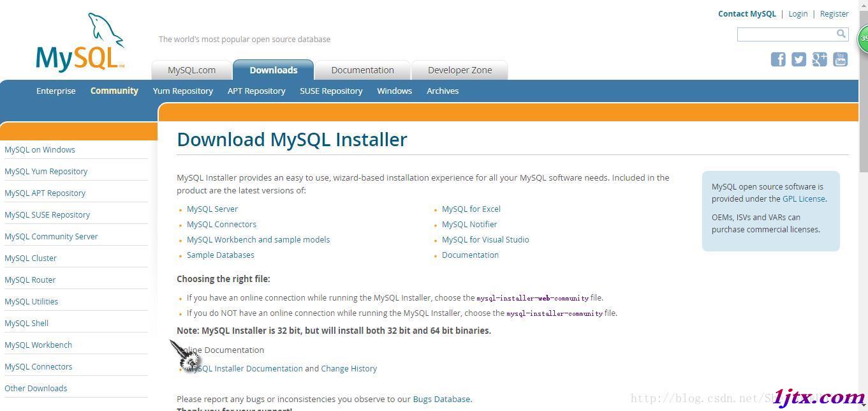The width and height of the screenshot is (868, 411).
Task: Follow MySQL Workbench and sample models link
Action: 258,239
